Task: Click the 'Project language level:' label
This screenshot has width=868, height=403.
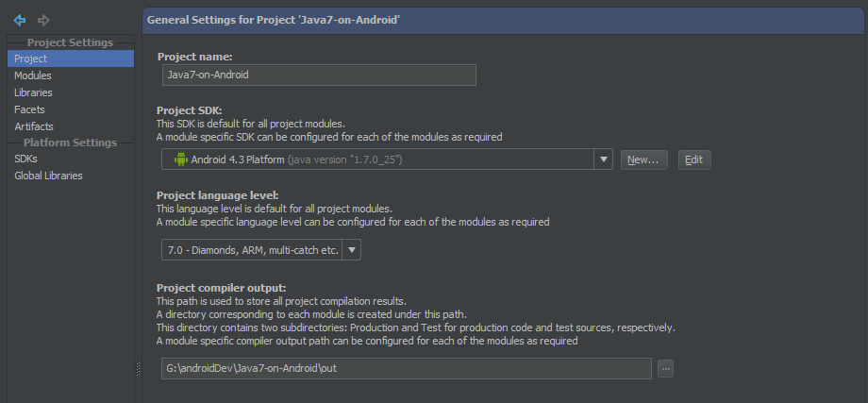Action: coord(218,194)
